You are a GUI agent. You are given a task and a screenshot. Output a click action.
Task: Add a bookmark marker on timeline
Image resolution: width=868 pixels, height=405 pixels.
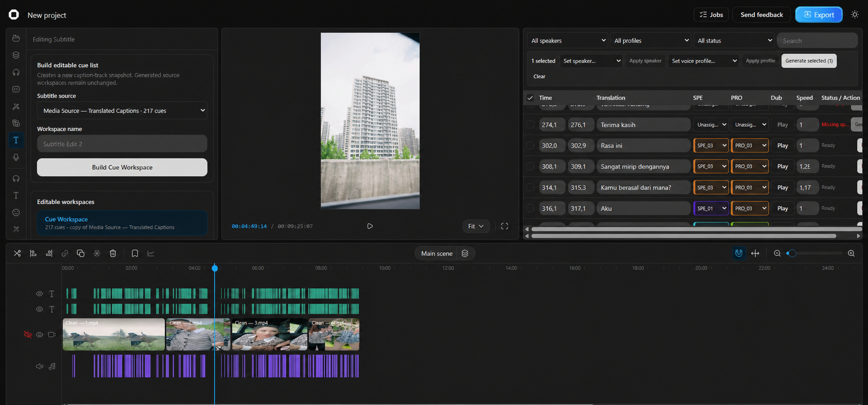point(135,253)
